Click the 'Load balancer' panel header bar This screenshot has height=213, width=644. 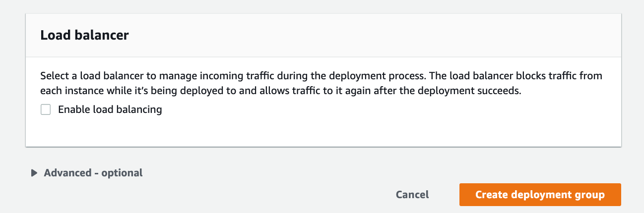pos(323,35)
